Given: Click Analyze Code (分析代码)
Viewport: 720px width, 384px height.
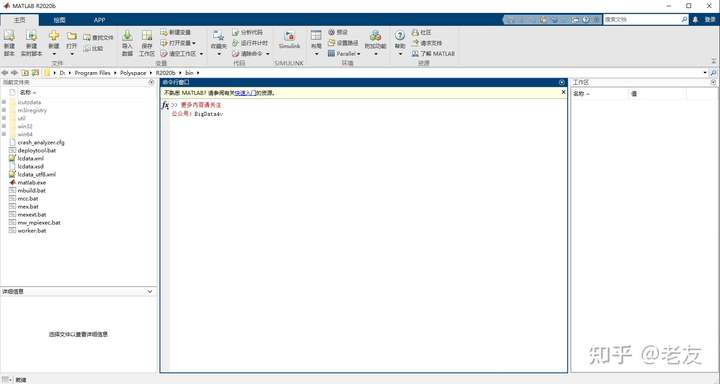Looking at the screenshot, I should tap(248, 32).
